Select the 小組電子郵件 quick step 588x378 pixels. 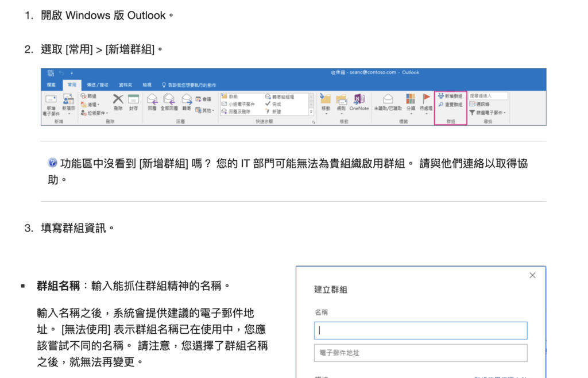(x=238, y=104)
